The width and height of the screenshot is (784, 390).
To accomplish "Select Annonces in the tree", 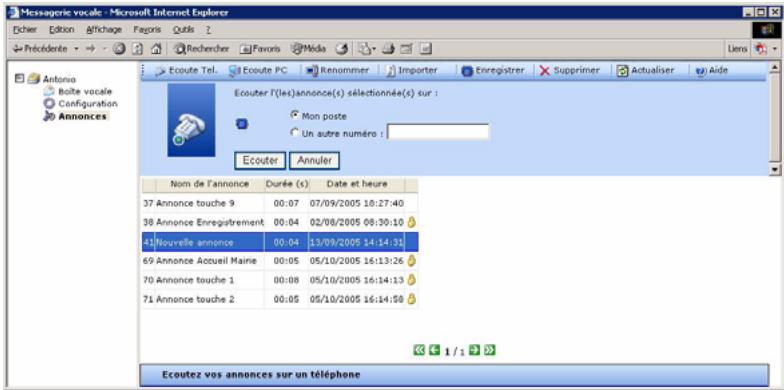I will (76, 116).
